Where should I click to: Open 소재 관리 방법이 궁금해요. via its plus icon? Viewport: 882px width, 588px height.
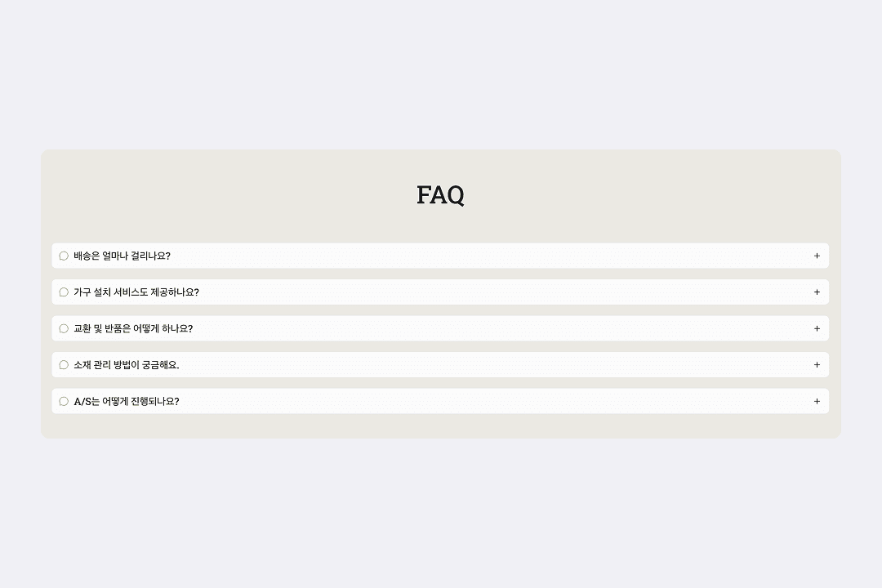pyautogui.click(x=817, y=365)
